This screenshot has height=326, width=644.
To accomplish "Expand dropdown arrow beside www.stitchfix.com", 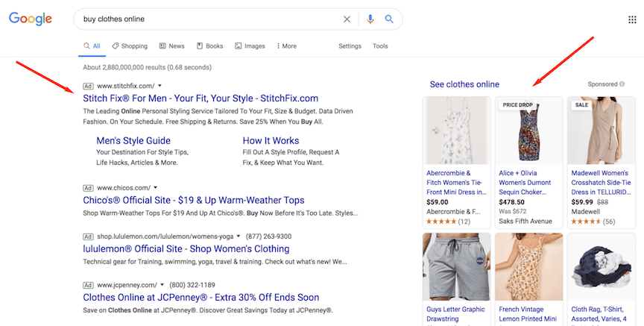I will pos(160,86).
